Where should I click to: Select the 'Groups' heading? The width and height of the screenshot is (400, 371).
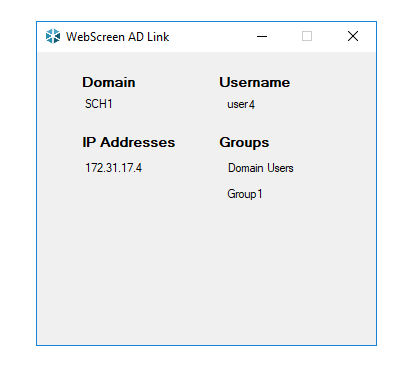click(x=244, y=143)
